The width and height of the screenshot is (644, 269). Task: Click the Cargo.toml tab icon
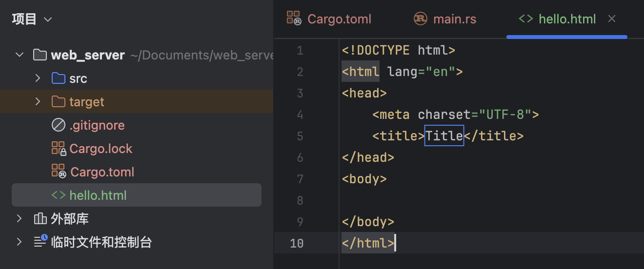pyautogui.click(x=294, y=18)
